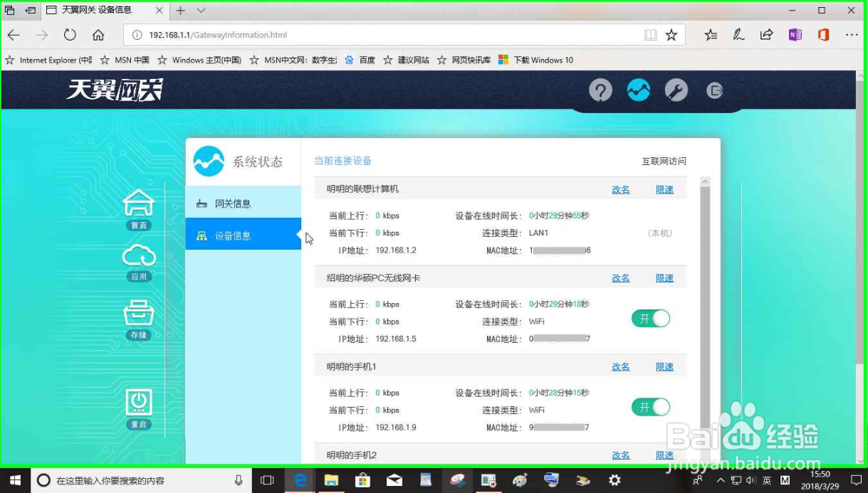Open the wrench settings icon
868x493 pixels.
pos(676,90)
